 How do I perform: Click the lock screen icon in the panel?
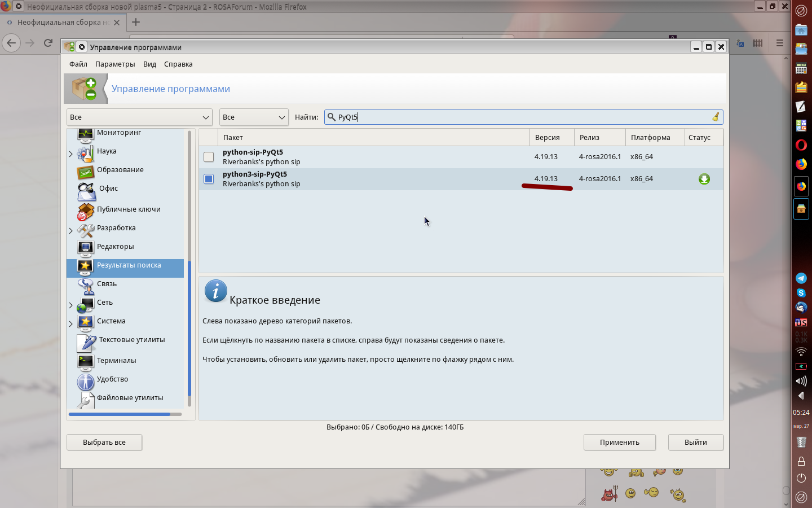pos(801,461)
